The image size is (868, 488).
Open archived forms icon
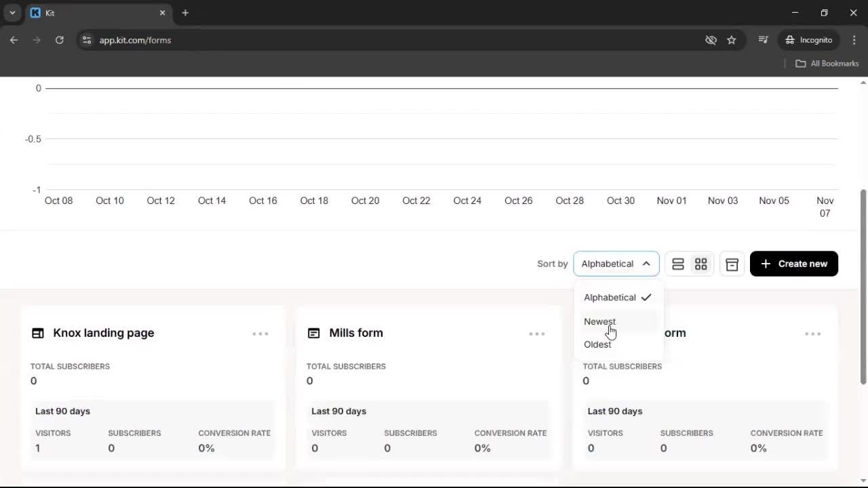point(732,264)
